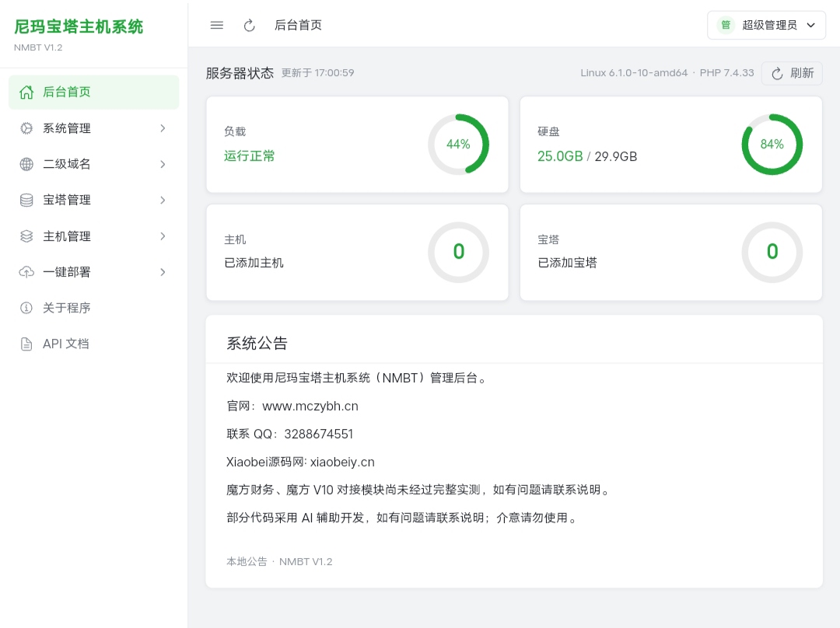Image resolution: width=840 pixels, height=628 pixels.
Task: Click the 更新于 17:00:59 timestamp
Action: coord(317,73)
